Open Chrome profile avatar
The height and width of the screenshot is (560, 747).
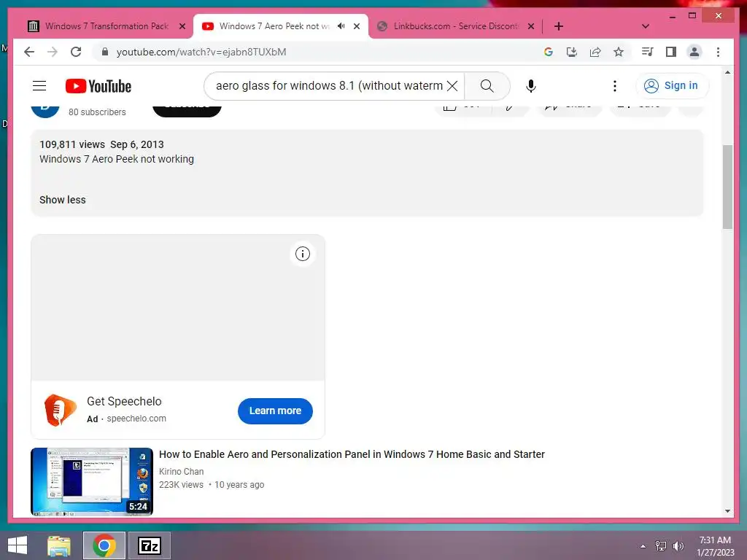(x=694, y=52)
